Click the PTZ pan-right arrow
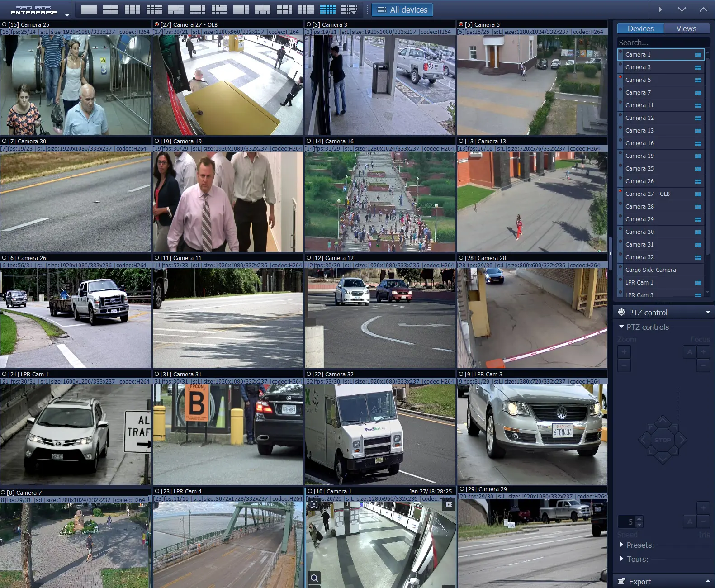This screenshot has height=588, width=715. [681, 440]
